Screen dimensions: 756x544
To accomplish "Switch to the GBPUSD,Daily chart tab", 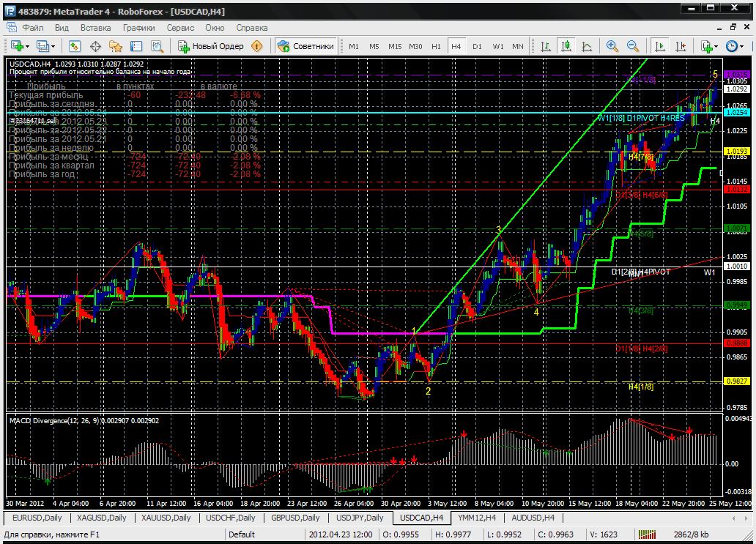I will tap(295, 518).
